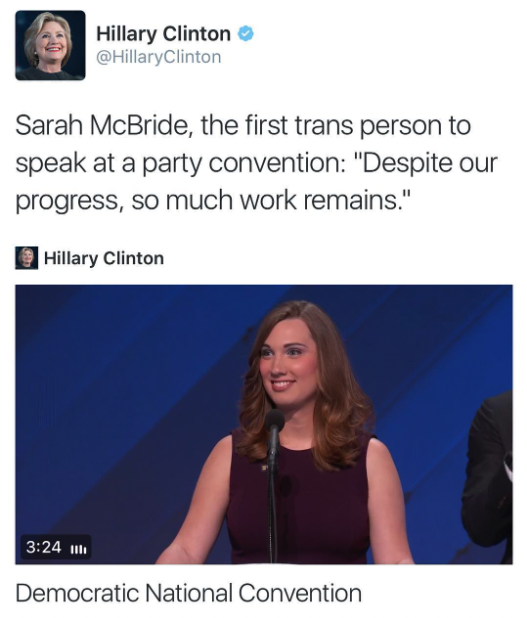This screenshot has height=618, width=527.
Task: Open the Democratic National Convention caption
Action: pyautogui.click(x=188, y=593)
